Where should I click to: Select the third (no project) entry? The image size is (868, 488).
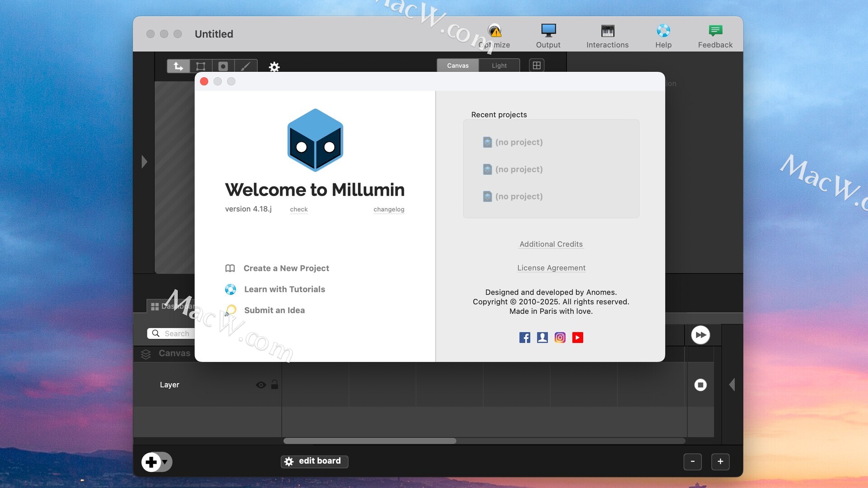[x=513, y=196]
